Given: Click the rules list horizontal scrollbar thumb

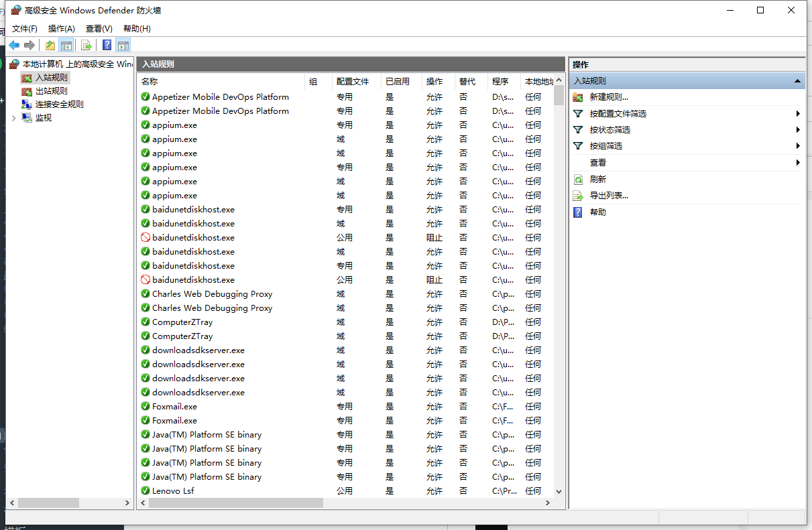Looking at the screenshot, I should click(235, 503).
